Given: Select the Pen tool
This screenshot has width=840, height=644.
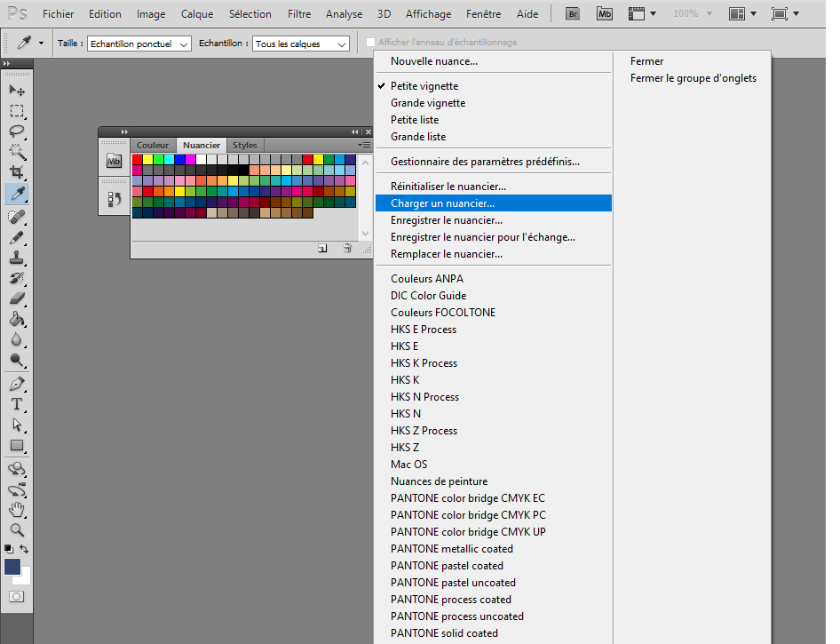Looking at the screenshot, I should 17,384.
